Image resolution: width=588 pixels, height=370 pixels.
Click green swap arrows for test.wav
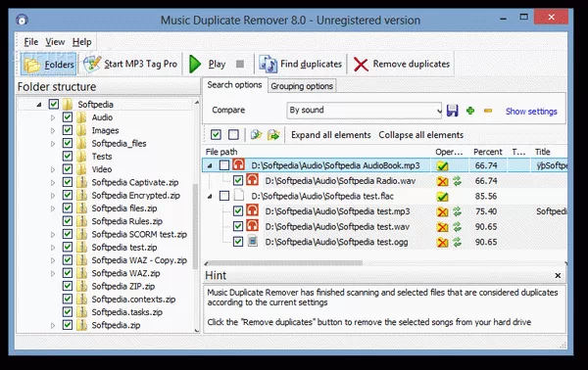(457, 227)
